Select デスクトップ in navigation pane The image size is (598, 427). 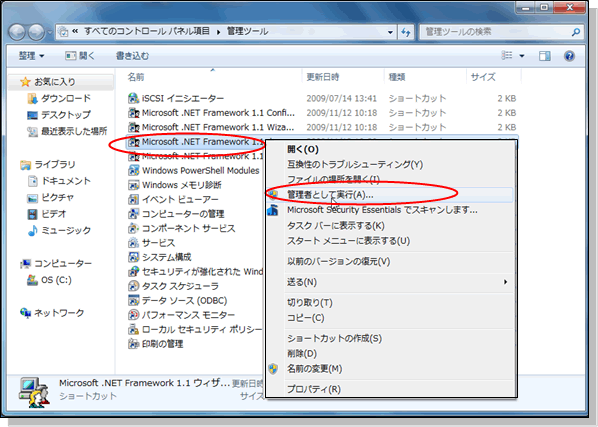pyautogui.click(x=66, y=115)
